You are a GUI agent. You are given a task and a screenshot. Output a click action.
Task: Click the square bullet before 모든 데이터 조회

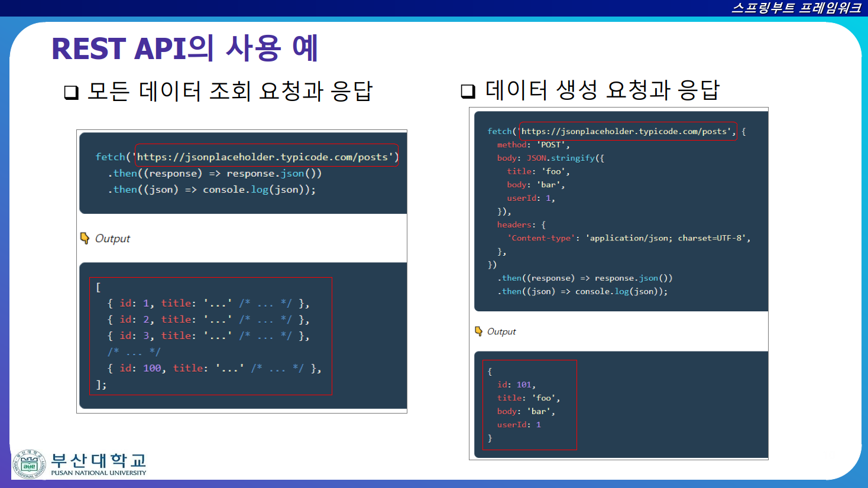point(71,92)
